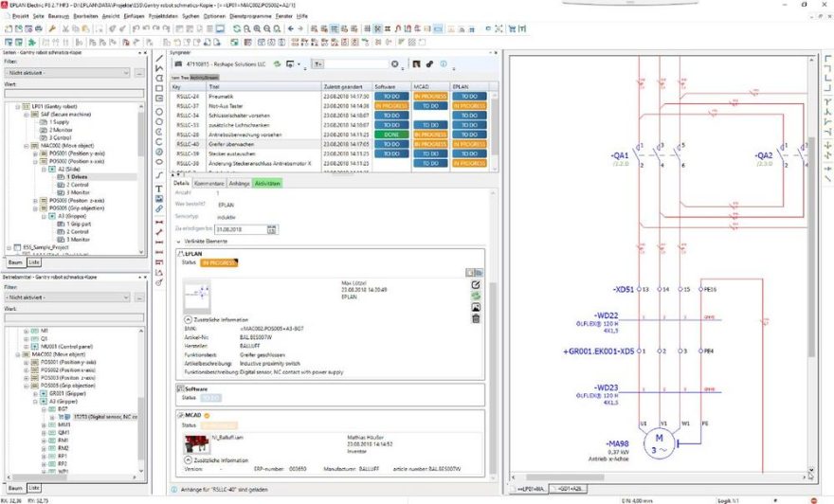Collapse LP01 (Gantry robot) tree node
Viewport: 834px width, 504px height.
[18, 106]
